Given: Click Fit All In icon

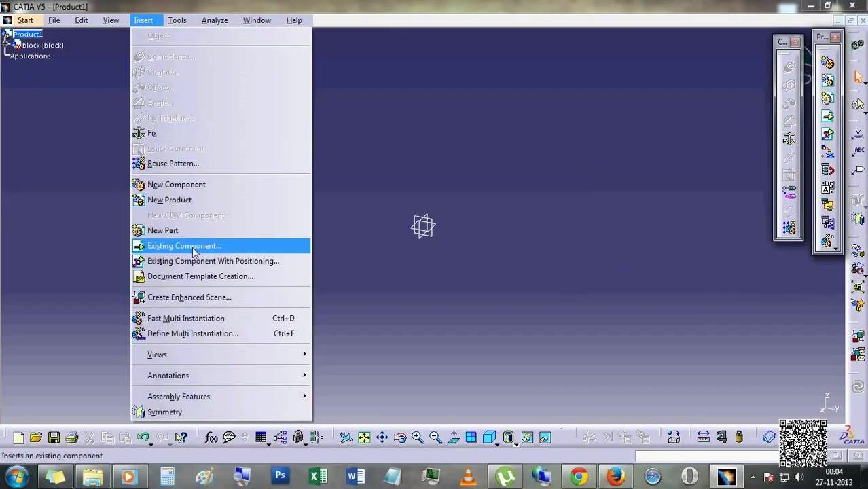Looking at the screenshot, I should [x=364, y=438].
